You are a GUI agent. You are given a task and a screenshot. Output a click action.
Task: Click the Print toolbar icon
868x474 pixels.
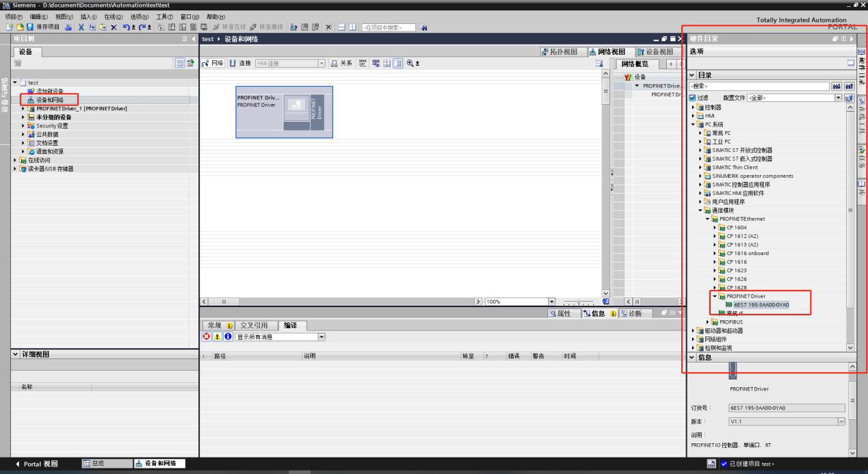68,27
